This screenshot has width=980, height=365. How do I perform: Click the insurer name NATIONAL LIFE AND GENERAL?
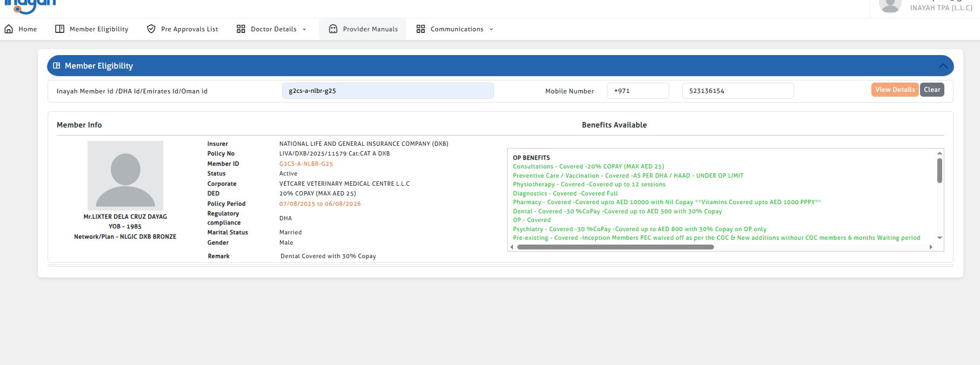(x=364, y=144)
